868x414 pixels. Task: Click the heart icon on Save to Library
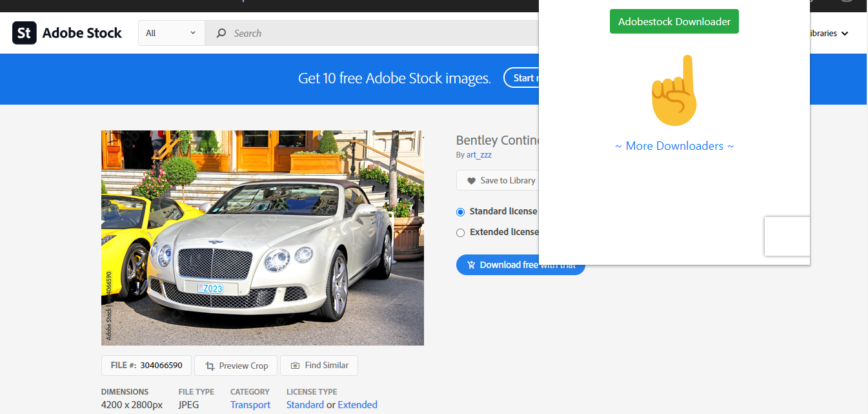click(471, 181)
